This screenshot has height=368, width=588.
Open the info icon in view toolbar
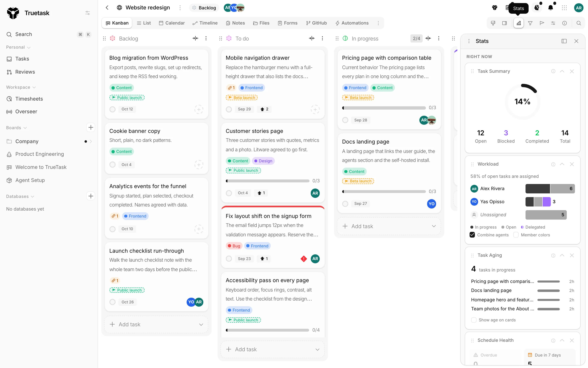[565, 23]
